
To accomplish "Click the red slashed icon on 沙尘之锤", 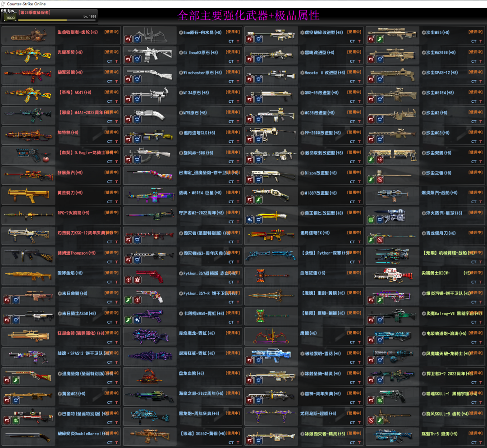I will 379,180.
